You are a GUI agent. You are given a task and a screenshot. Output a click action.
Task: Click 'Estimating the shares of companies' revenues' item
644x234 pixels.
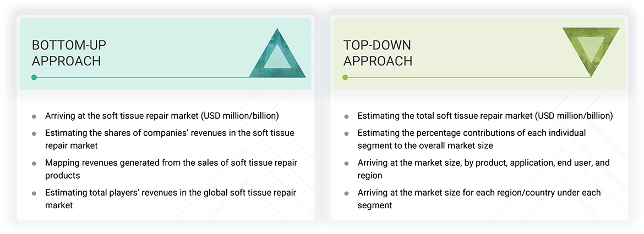pyautogui.click(x=170, y=139)
